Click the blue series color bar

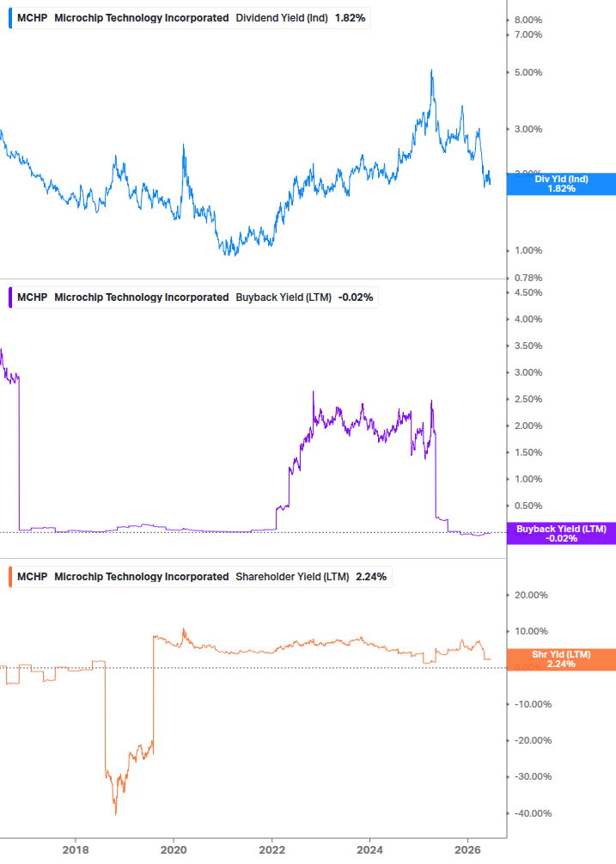(10, 18)
